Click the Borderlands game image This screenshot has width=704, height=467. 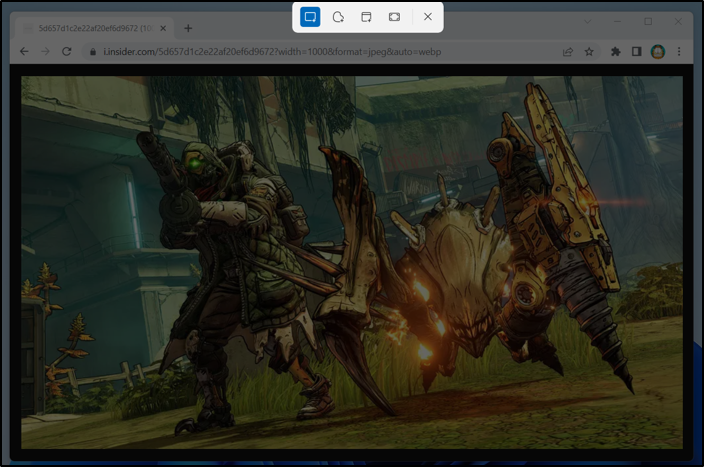click(352, 262)
